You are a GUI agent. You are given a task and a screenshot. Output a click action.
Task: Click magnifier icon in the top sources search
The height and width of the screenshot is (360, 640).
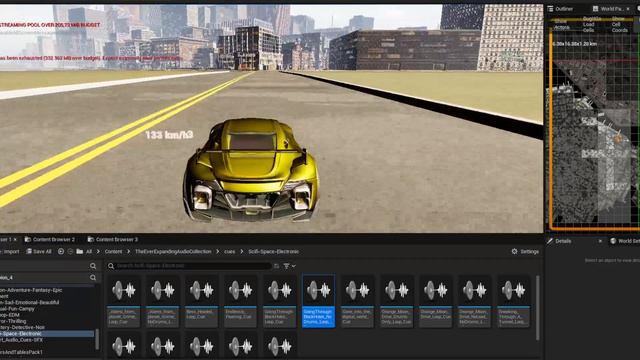(93, 266)
